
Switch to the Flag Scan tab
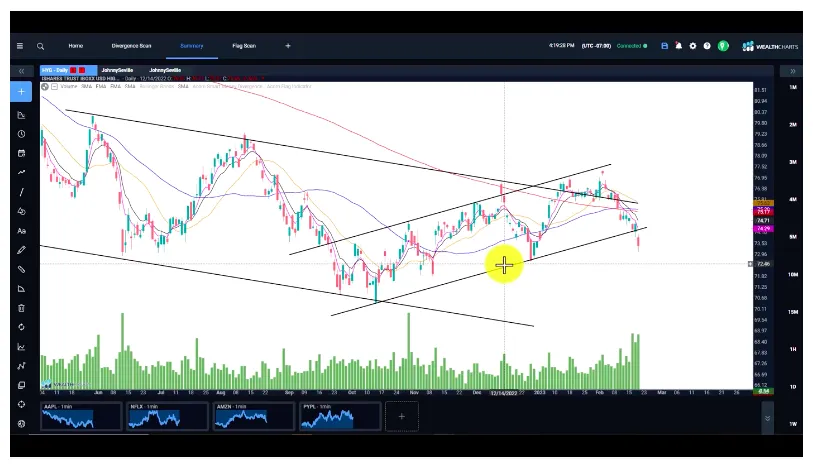[244, 46]
